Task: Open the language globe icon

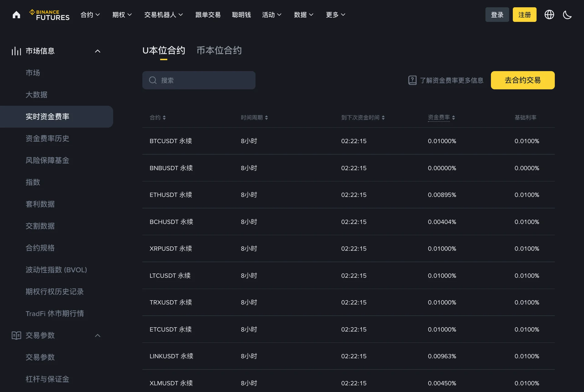Action: click(x=549, y=15)
